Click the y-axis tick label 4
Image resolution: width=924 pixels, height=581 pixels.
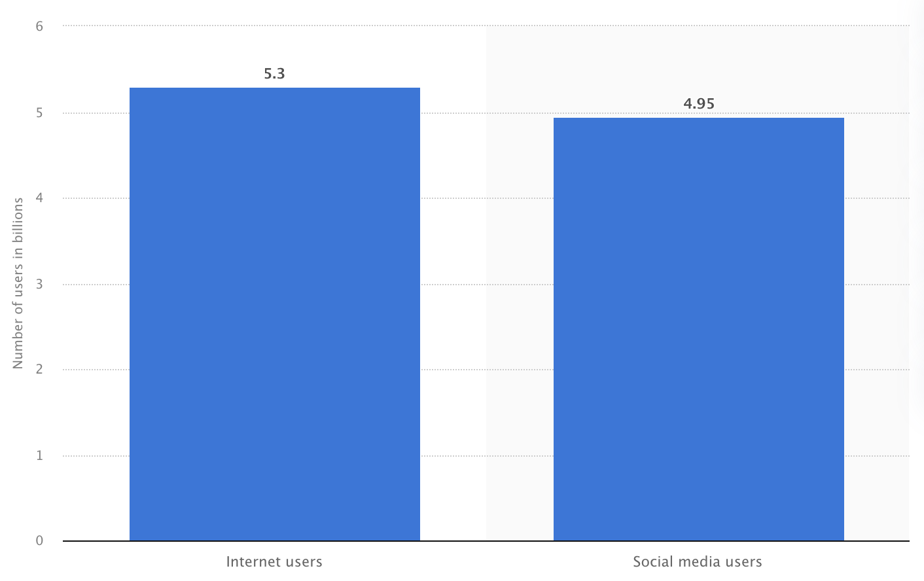pos(40,198)
